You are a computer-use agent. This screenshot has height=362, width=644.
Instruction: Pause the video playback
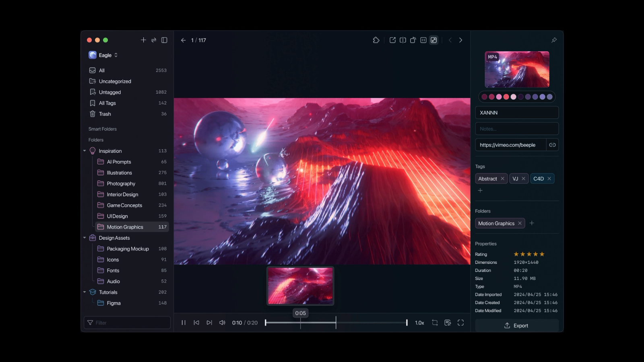tap(184, 323)
